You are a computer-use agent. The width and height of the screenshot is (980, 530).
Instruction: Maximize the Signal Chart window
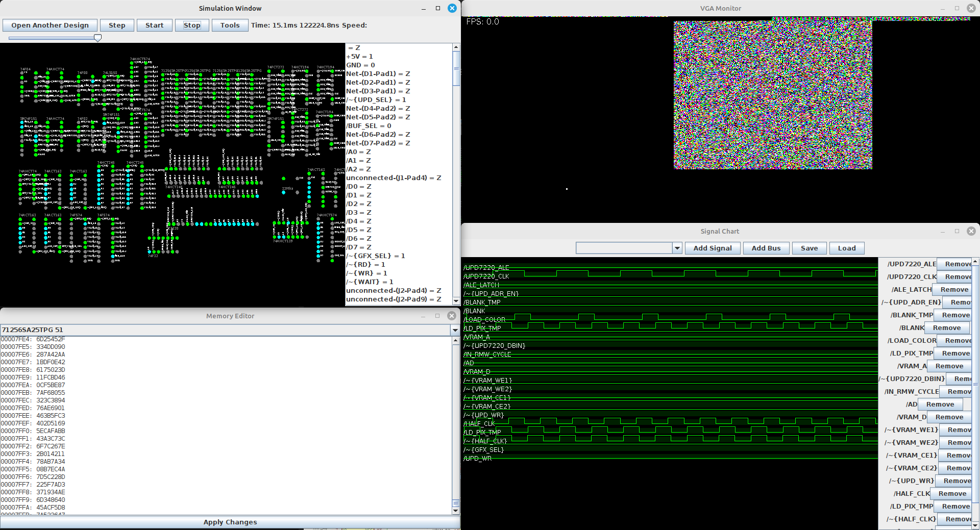[957, 231]
